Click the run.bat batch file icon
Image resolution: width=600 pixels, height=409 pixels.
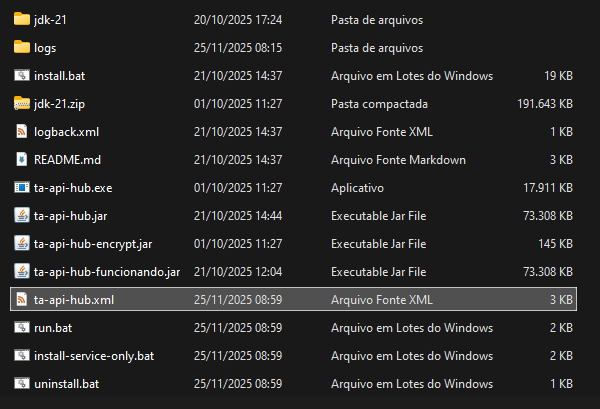[22, 327]
